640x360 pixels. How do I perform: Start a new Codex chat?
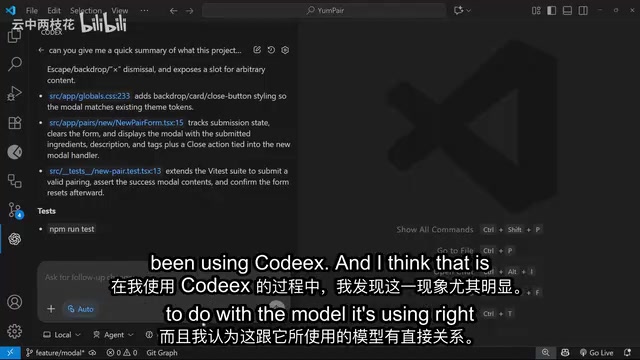pos(257,50)
